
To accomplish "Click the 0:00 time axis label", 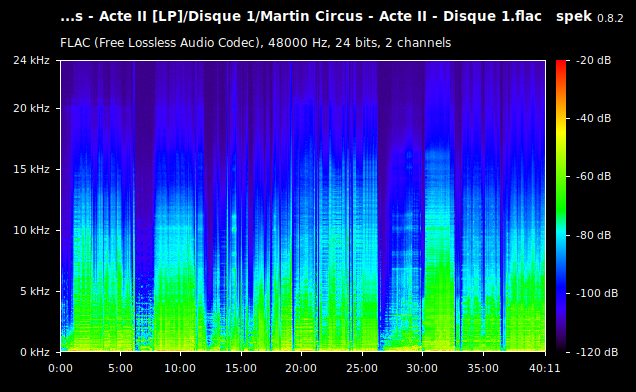I will pyautogui.click(x=60, y=368).
